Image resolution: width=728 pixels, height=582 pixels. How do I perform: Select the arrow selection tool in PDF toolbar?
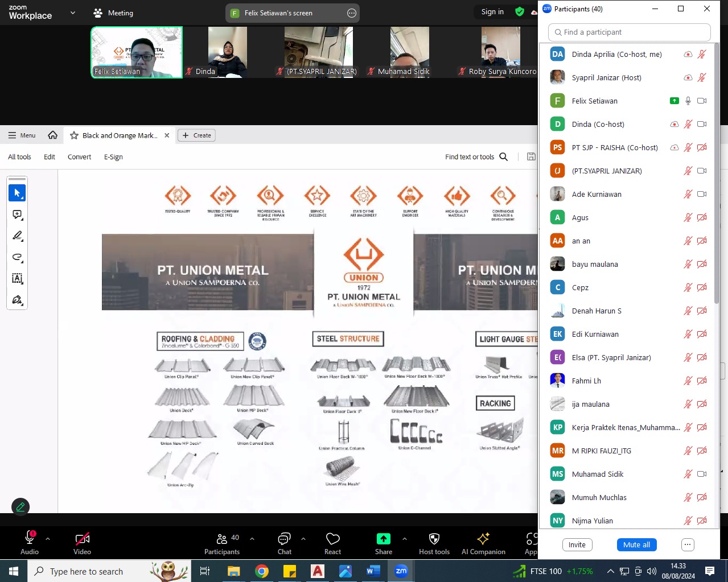[x=17, y=193]
